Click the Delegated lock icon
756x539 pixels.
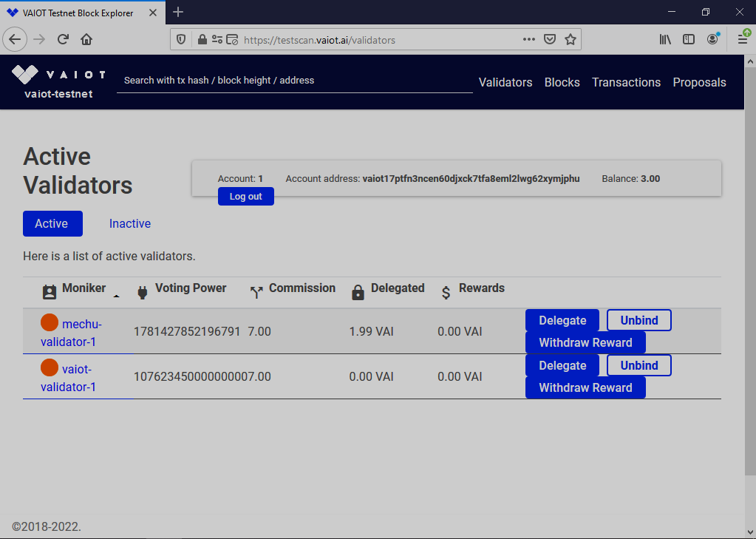click(358, 292)
